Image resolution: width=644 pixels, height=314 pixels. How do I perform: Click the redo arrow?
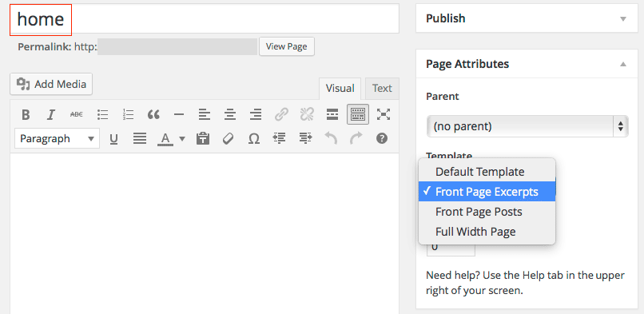tap(356, 139)
